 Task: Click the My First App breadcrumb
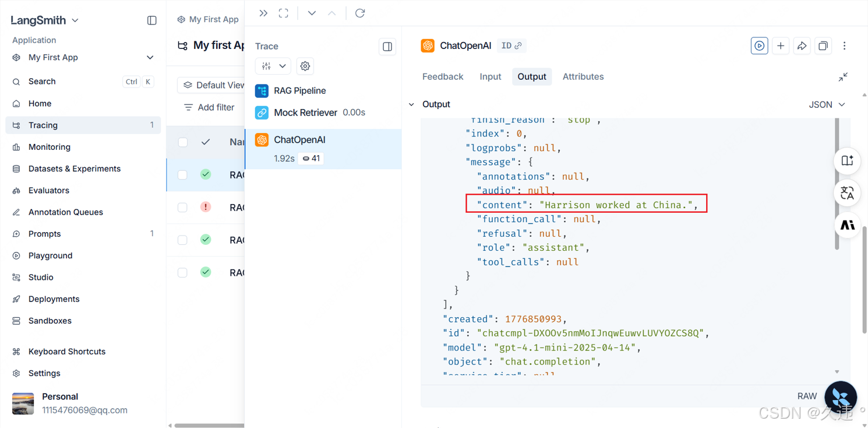click(209, 19)
